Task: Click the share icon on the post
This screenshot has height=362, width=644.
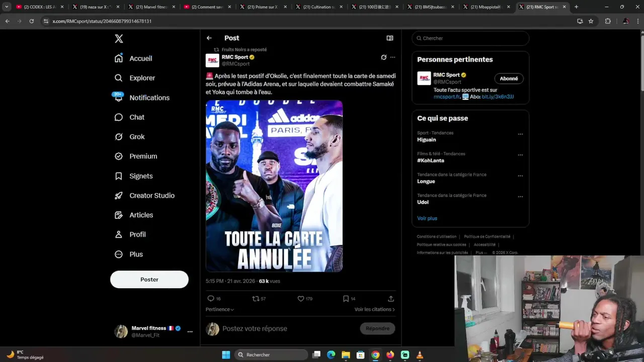Action: (x=391, y=299)
